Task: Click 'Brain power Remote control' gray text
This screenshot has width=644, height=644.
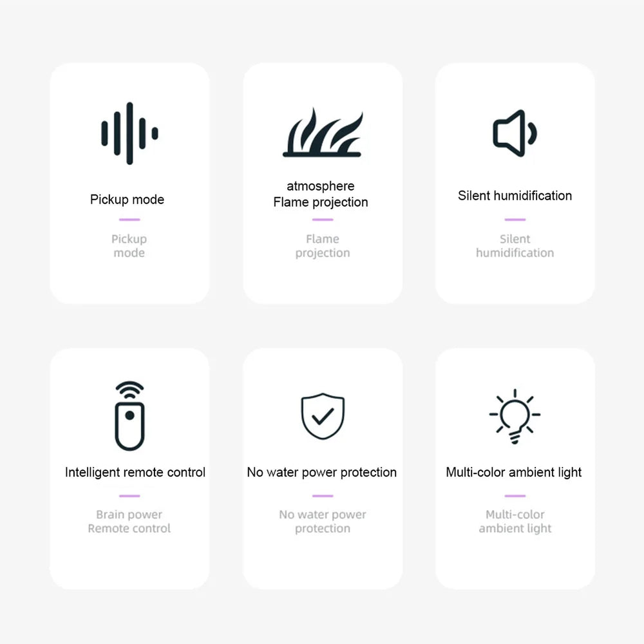Action: point(129,521)
